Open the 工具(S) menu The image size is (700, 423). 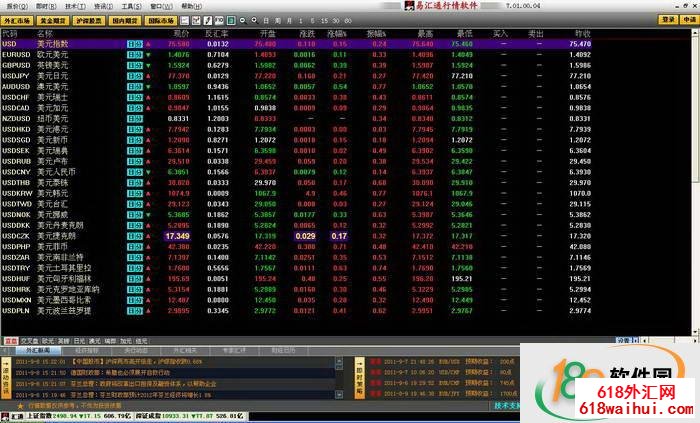[x=132, y=6]
